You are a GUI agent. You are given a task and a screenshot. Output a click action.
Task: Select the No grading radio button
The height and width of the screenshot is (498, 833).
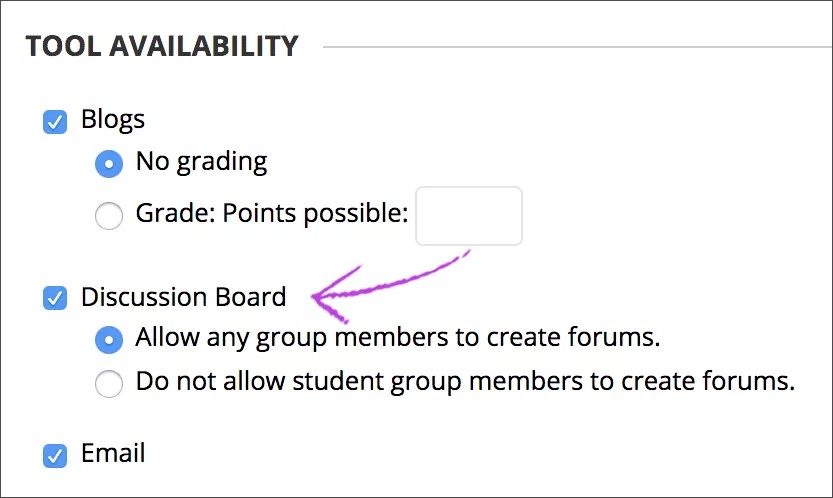coord(109,163)
